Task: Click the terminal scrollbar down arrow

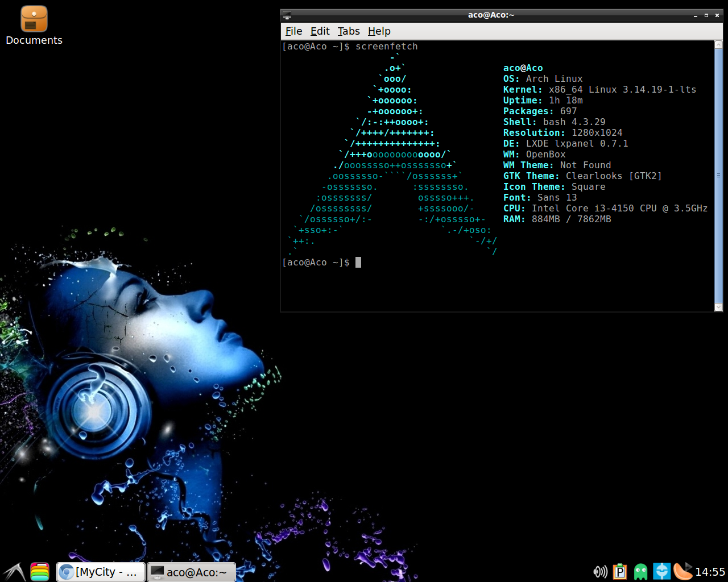Action: (718, 307)
